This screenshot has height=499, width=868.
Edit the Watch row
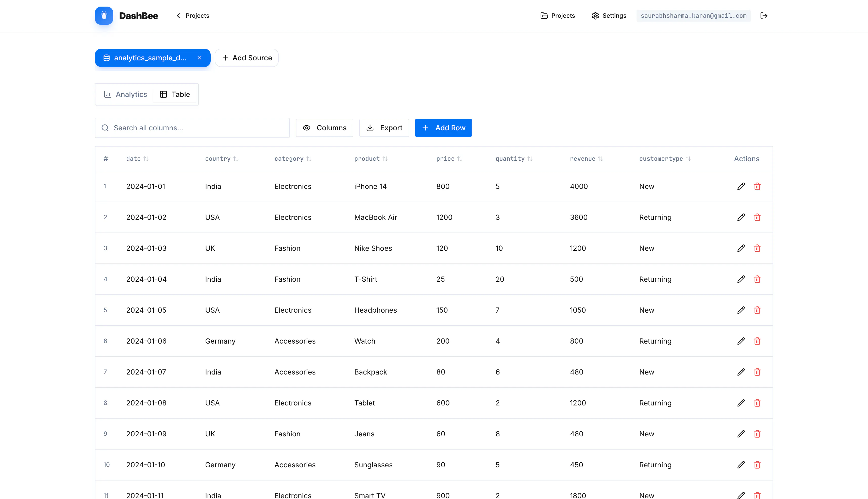click(x=741, y=341)
